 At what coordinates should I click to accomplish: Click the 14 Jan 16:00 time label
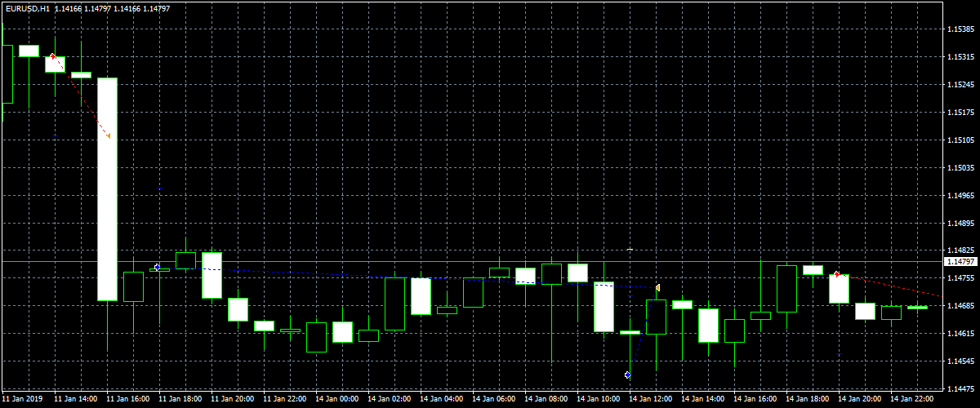755,400
